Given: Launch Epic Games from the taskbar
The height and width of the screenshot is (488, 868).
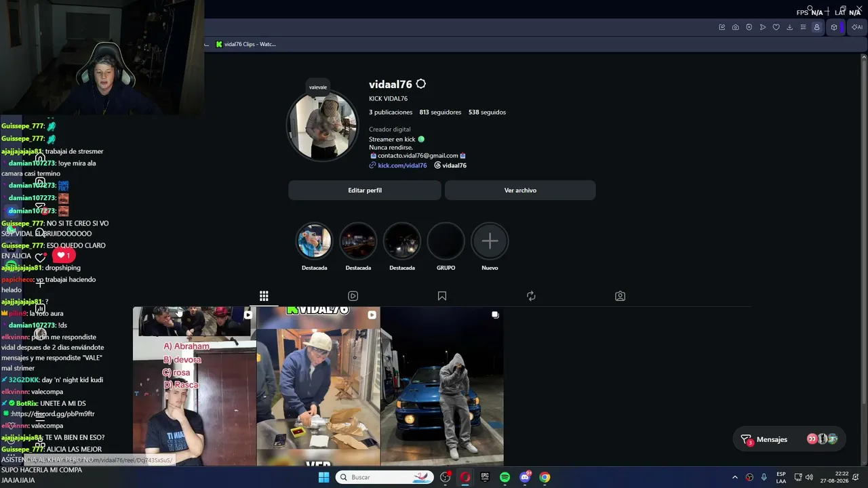Looking at the screenshot, I should click(x=485, y=477).
